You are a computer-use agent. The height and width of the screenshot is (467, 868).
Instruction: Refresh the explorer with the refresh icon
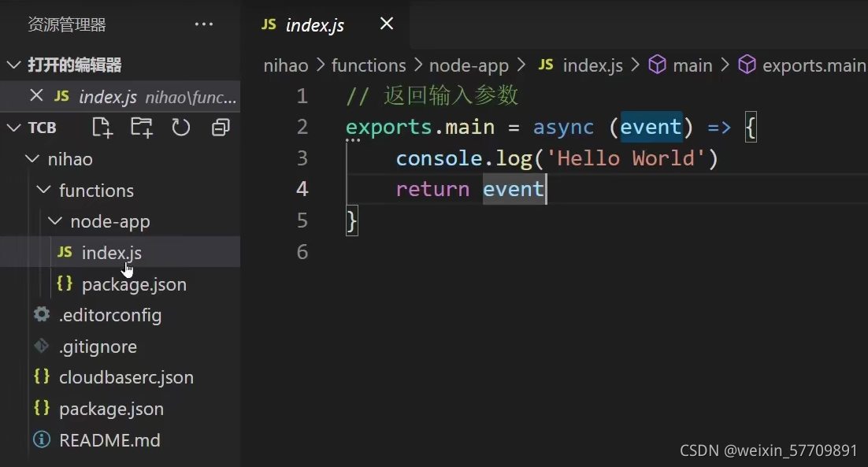tap(180, 128)
